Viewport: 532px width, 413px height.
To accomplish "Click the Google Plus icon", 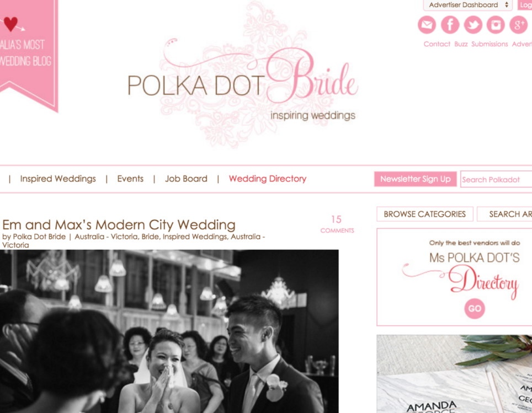I will [519, 25].
